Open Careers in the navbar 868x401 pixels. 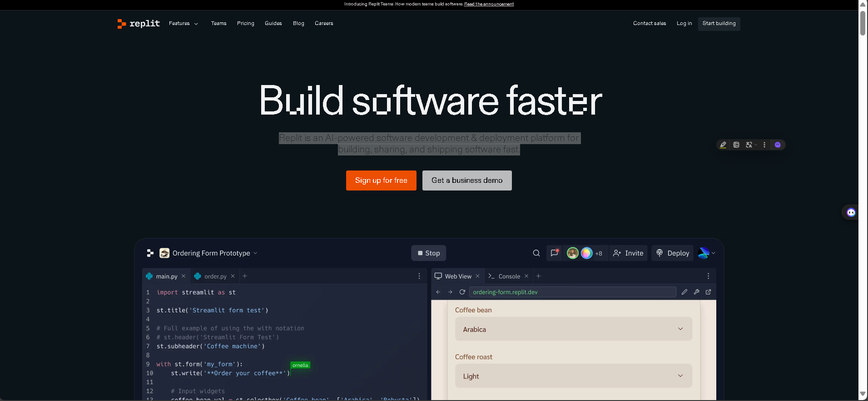tap(324, 24)
